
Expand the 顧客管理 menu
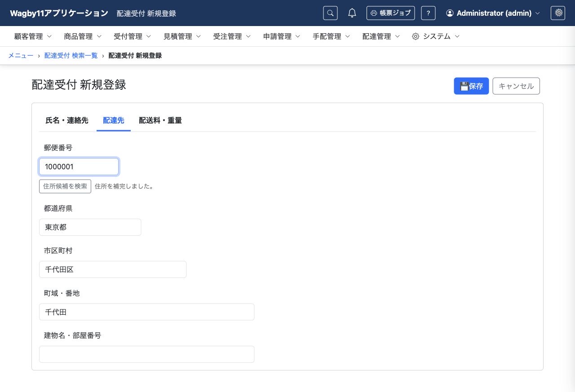pos(33,36)
